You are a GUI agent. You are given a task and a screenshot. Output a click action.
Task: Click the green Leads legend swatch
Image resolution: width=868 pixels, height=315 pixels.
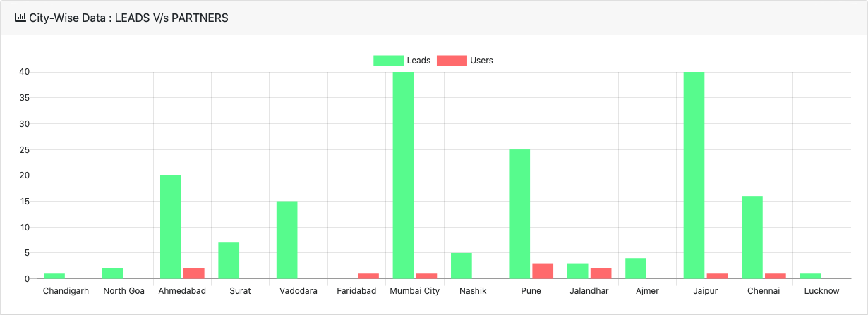[x=388, y=61]
